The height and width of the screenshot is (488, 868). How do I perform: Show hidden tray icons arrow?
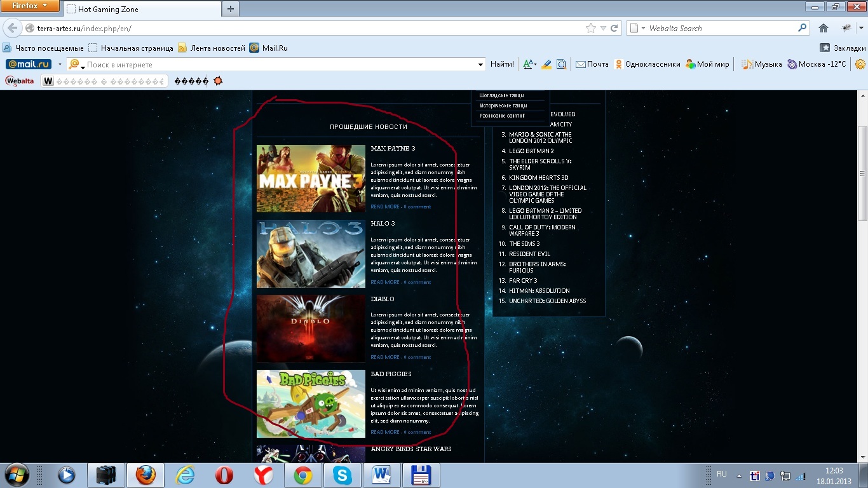point(739,475)
